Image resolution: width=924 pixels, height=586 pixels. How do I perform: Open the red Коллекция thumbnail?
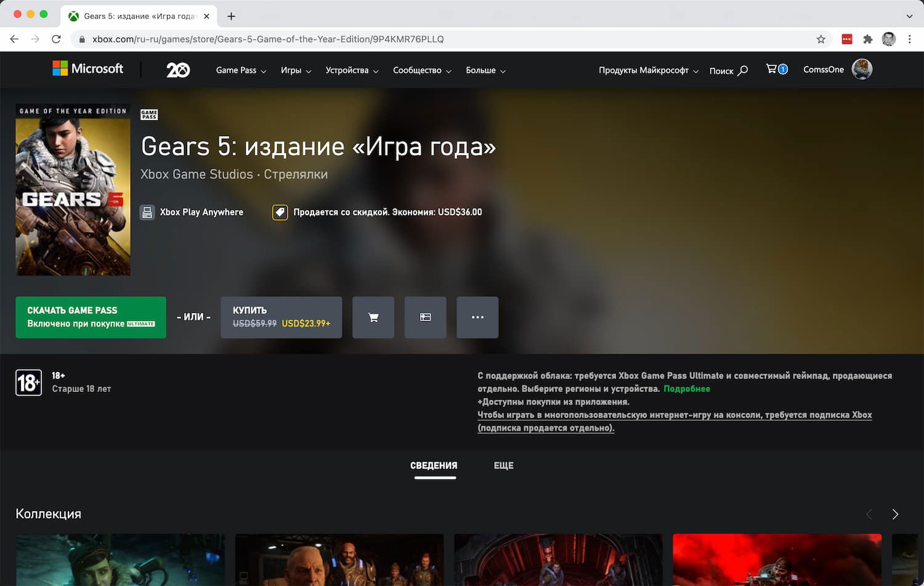click(777, 560)
